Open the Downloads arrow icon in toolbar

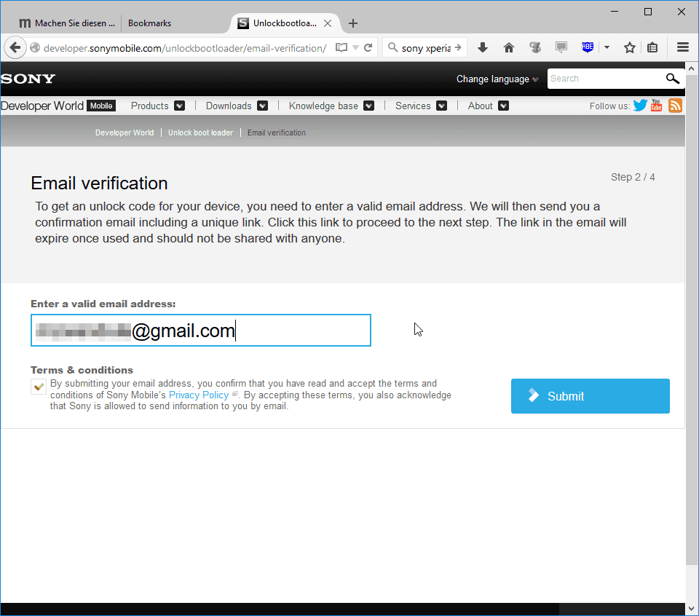pyautogui.click(x=482, y=47)
